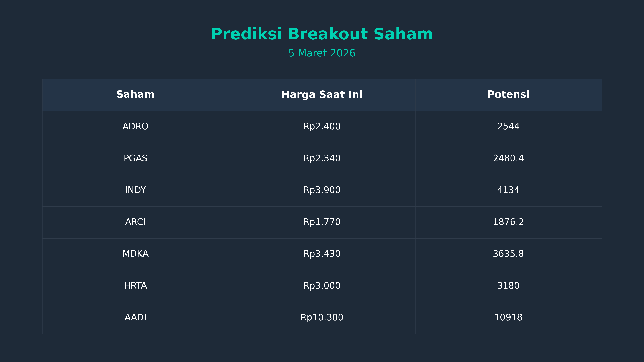
Task: Select the "Harga Saat Ini" column header
Action: tap(322, 95)
